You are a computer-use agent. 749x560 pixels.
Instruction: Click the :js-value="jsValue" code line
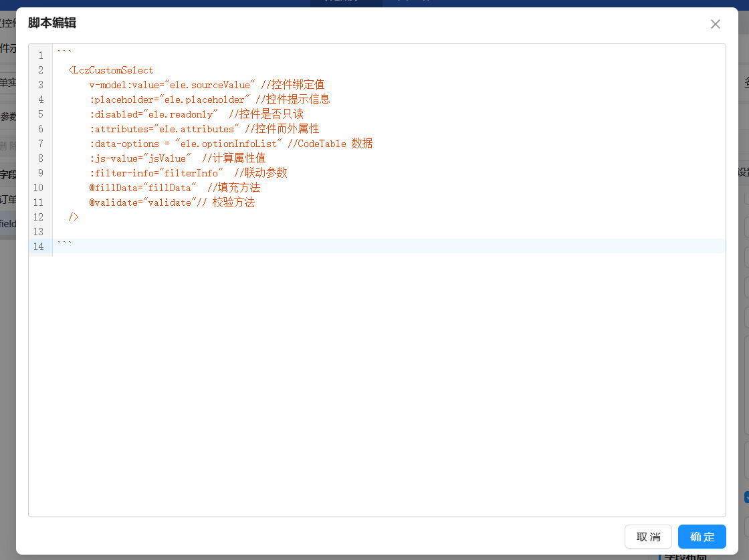(x=177, y=158)
